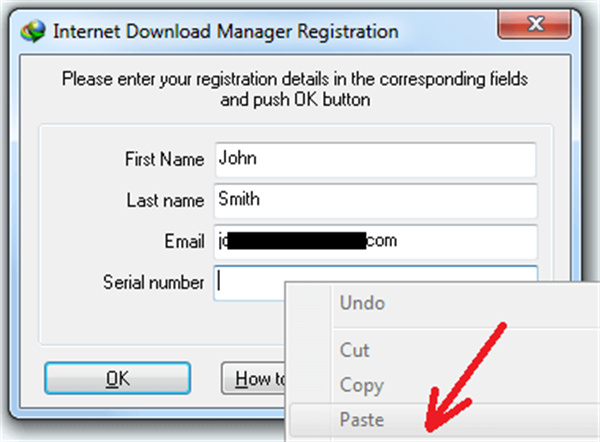
Task: Click the "and push OK button" instruction line
Action: click(294, 98)
